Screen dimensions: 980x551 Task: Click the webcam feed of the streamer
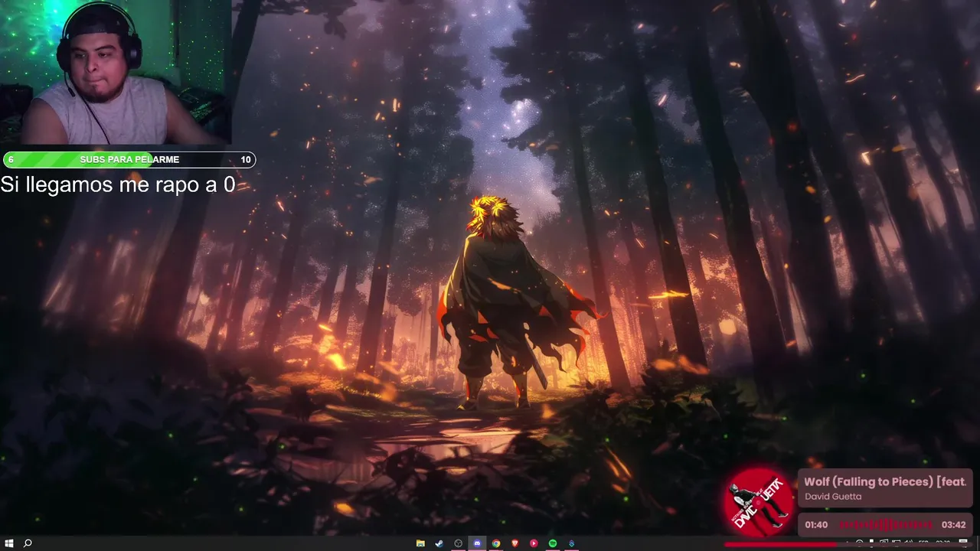coord(115,73)
